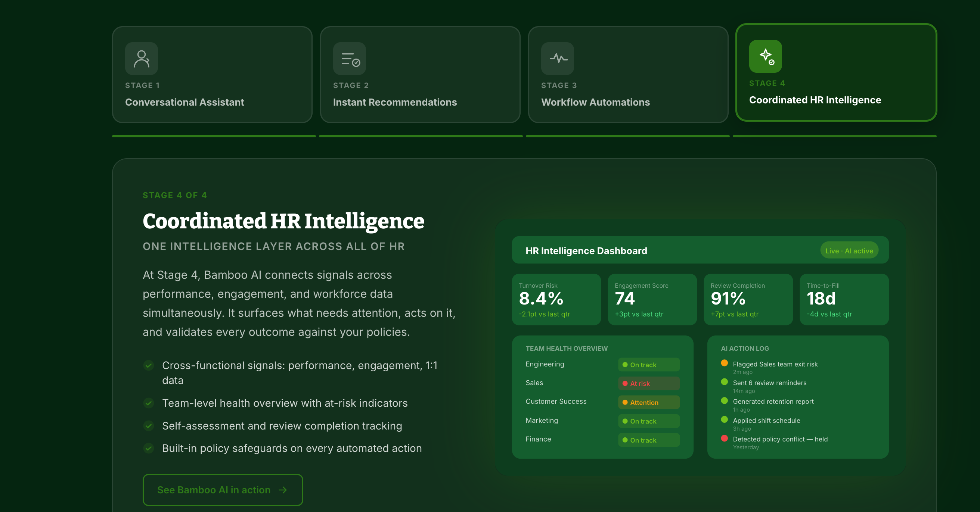Click the Engagement Score 74 card
This screenshot has width=980, height=512.
click(652, 300)
